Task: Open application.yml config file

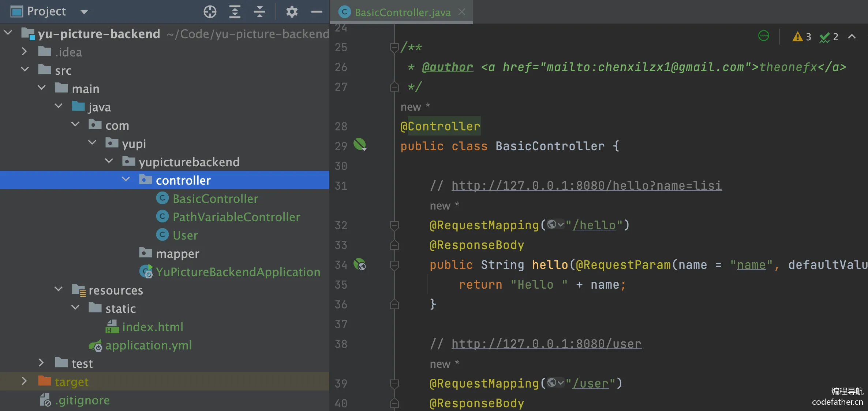Action: click(x=149, y=345)
